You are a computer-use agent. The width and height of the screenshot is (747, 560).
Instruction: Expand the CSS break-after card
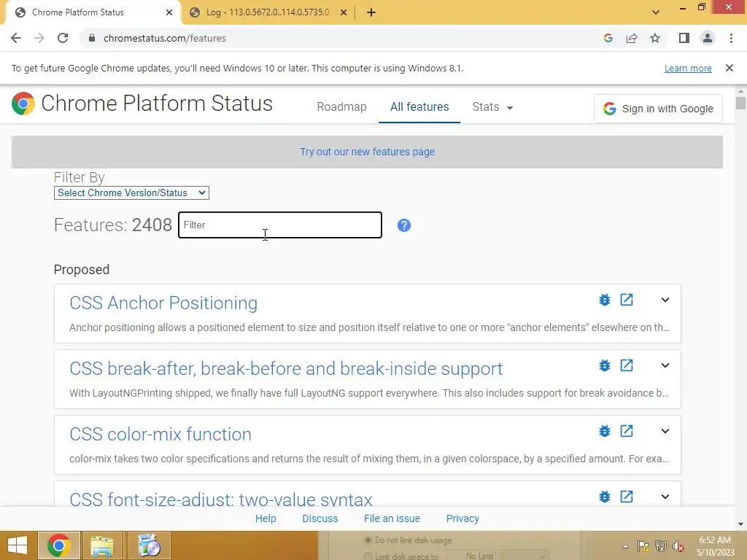tap(665, 365)
